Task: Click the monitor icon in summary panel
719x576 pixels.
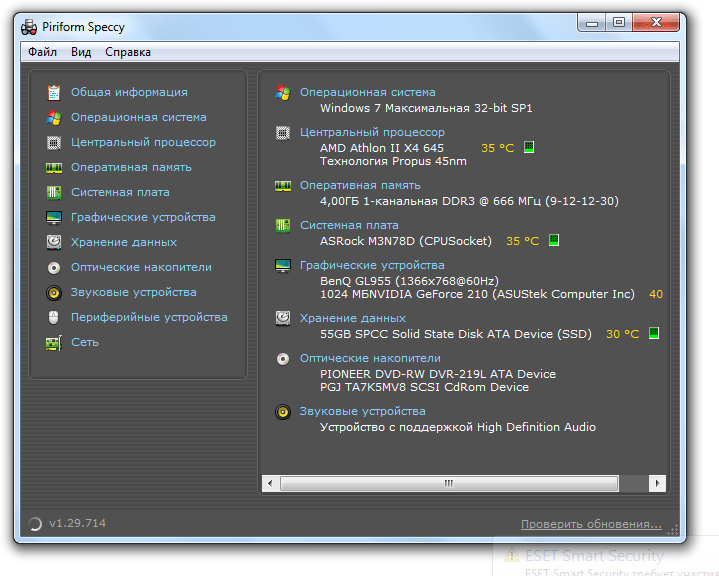Action: [x=282, y=266]
